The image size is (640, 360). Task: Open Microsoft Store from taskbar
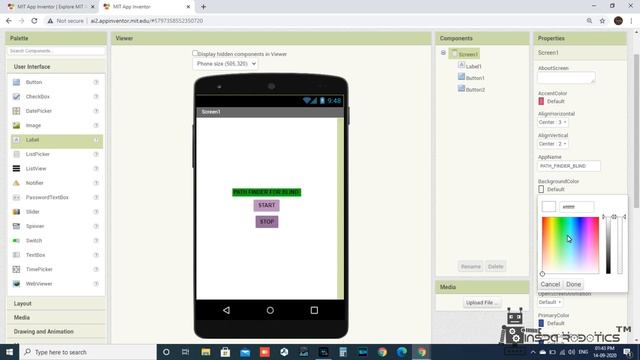[x=225, y=352]
